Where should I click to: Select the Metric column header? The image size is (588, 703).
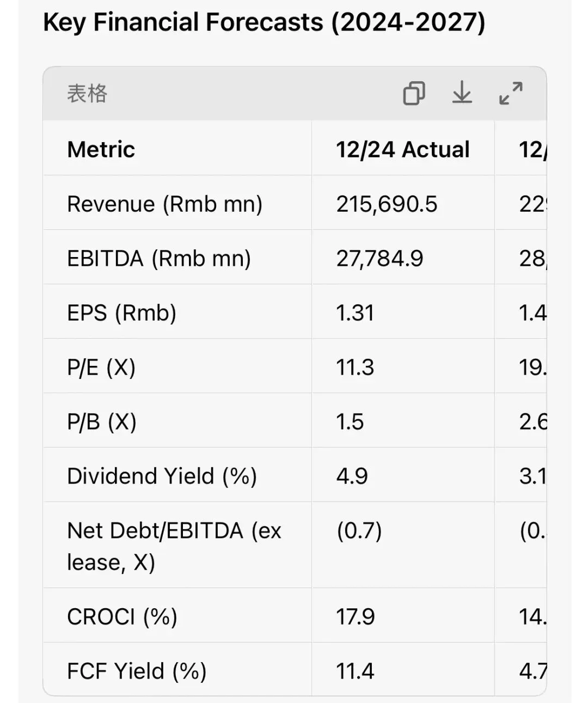101,149
